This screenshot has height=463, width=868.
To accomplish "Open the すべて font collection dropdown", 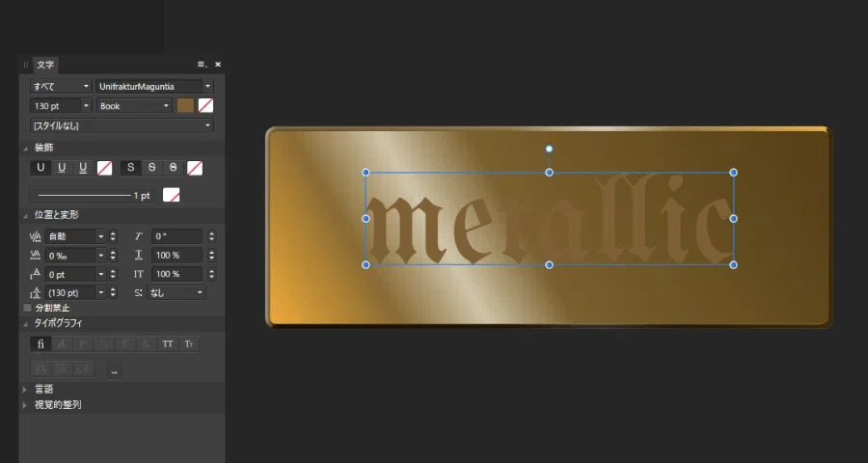I will pos(61,87).
